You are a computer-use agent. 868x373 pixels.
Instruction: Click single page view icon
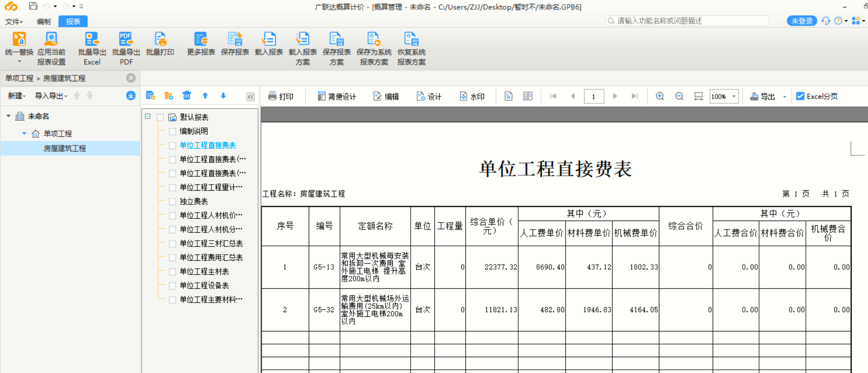508,96
